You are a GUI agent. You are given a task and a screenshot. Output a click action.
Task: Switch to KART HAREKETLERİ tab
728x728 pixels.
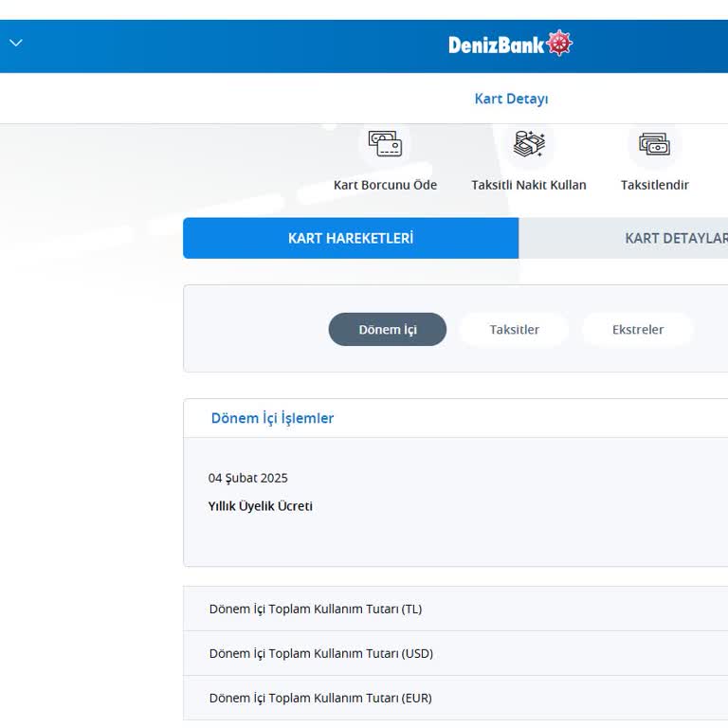click(x=351, y=238)
